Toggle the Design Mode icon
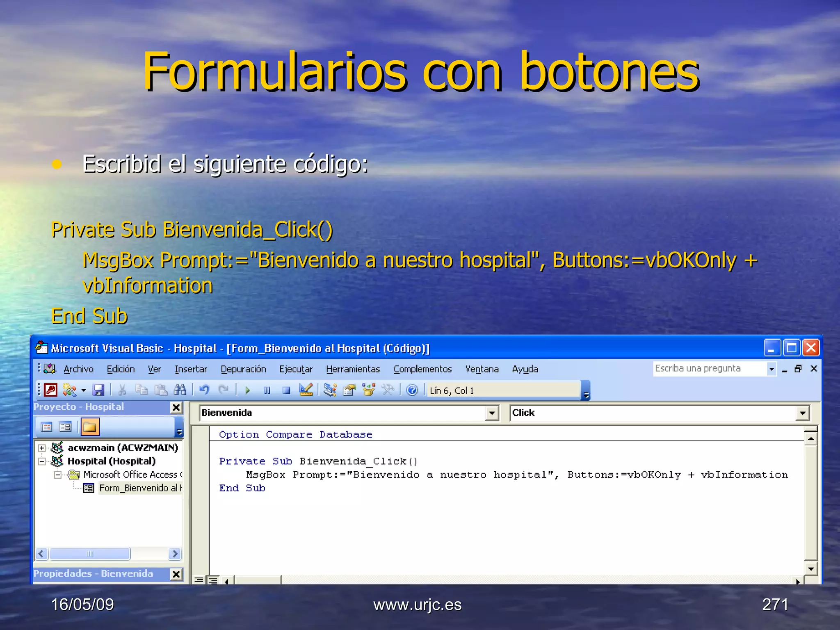840x630 pixels. point(306,390)
